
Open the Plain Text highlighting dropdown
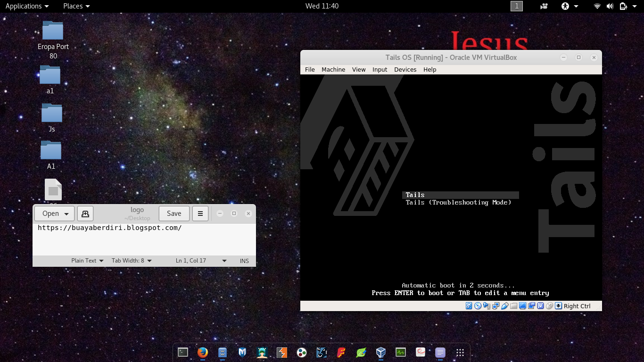[x=87, y=261]
